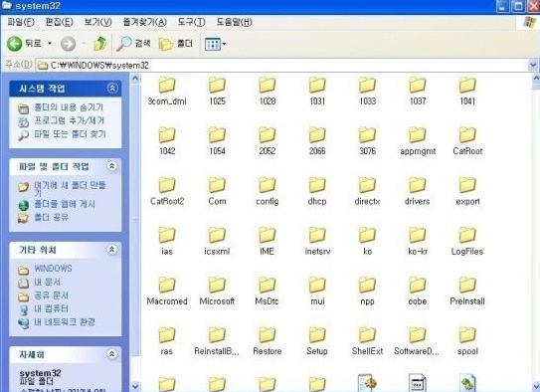Go up one folder level
540x392 pixels.
99,44
